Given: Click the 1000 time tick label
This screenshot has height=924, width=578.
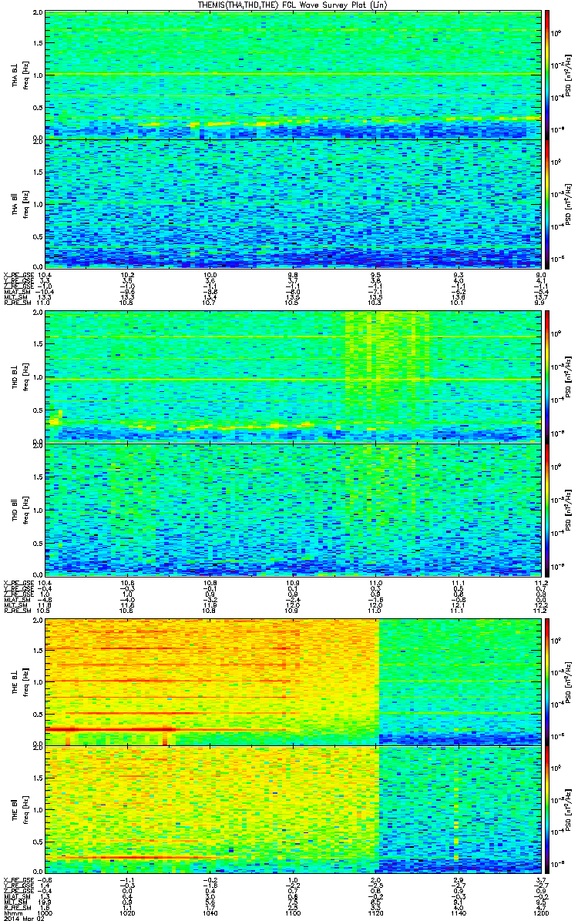Looking at the screenshot, I should click(x=45, y=914).
